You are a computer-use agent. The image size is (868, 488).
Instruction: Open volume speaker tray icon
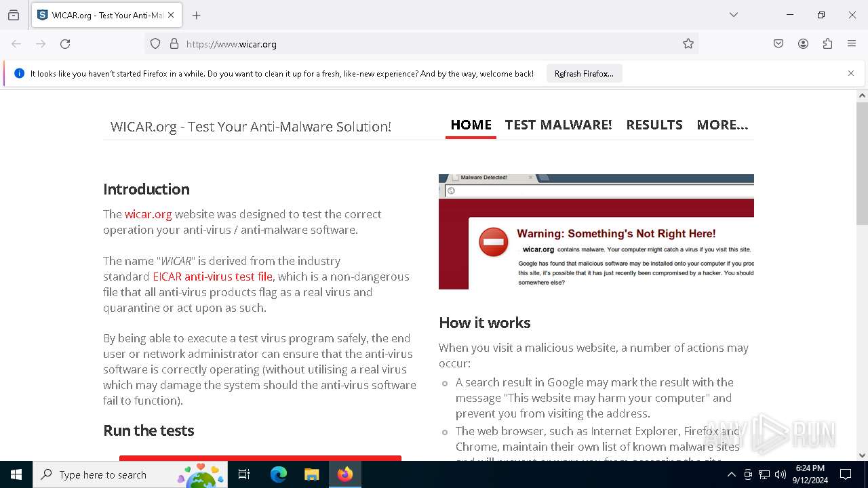[781, 474]
